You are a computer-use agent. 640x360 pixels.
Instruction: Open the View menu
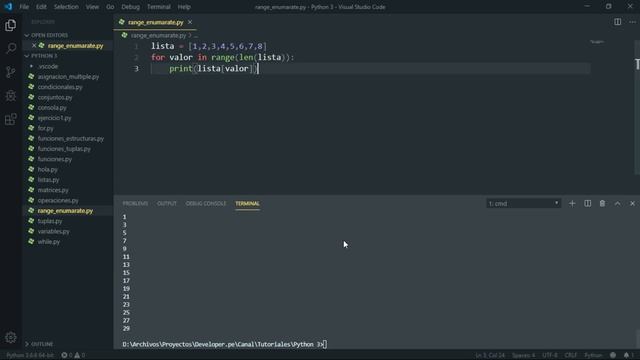92,7
